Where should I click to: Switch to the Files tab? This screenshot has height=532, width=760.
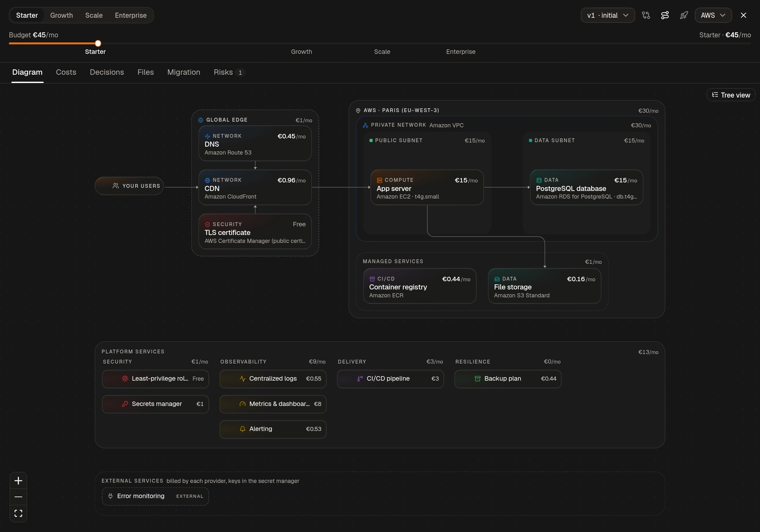coord(146,72)
